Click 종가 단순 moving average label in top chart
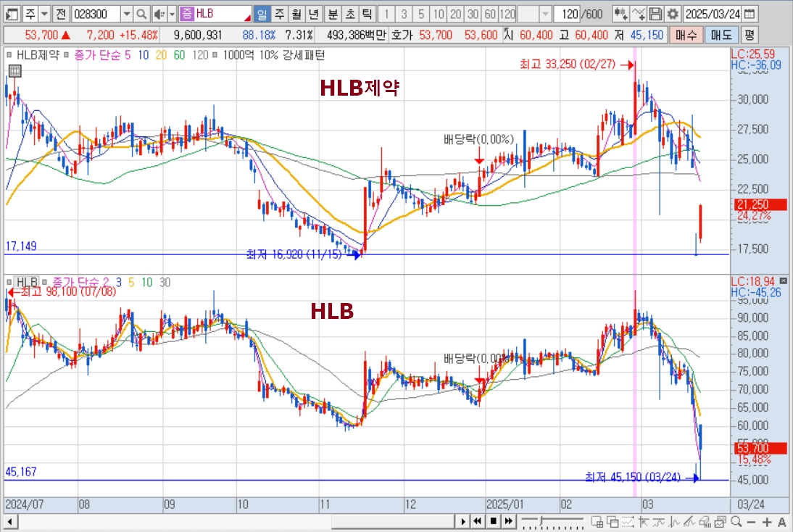 tap(98, 55)
